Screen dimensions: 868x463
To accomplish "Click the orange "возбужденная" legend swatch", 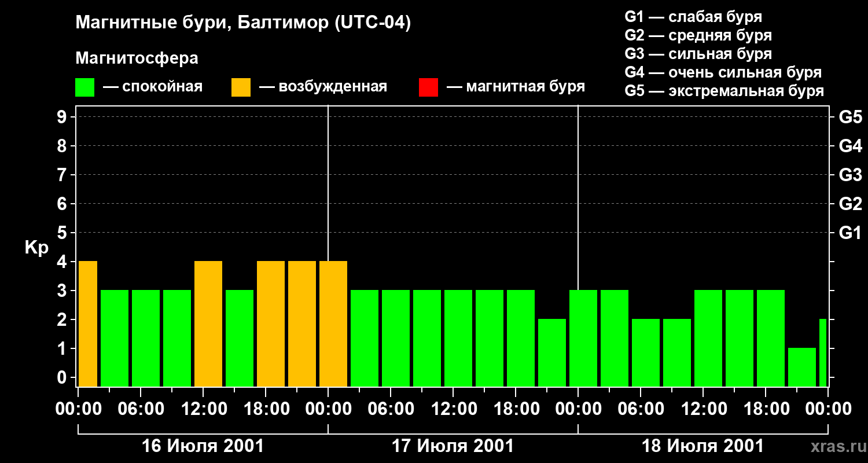I will point(241,87).
